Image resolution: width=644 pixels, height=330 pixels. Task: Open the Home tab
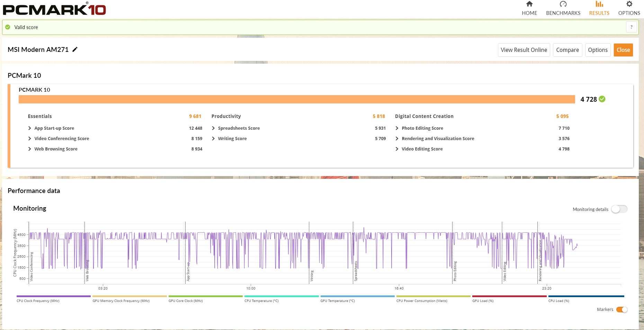(x=529, y=9)
